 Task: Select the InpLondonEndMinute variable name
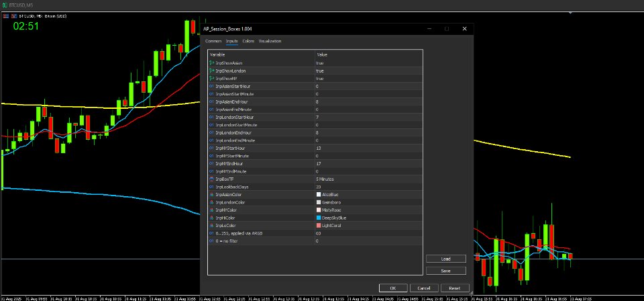pyautogui.click(x=235, y=140)
